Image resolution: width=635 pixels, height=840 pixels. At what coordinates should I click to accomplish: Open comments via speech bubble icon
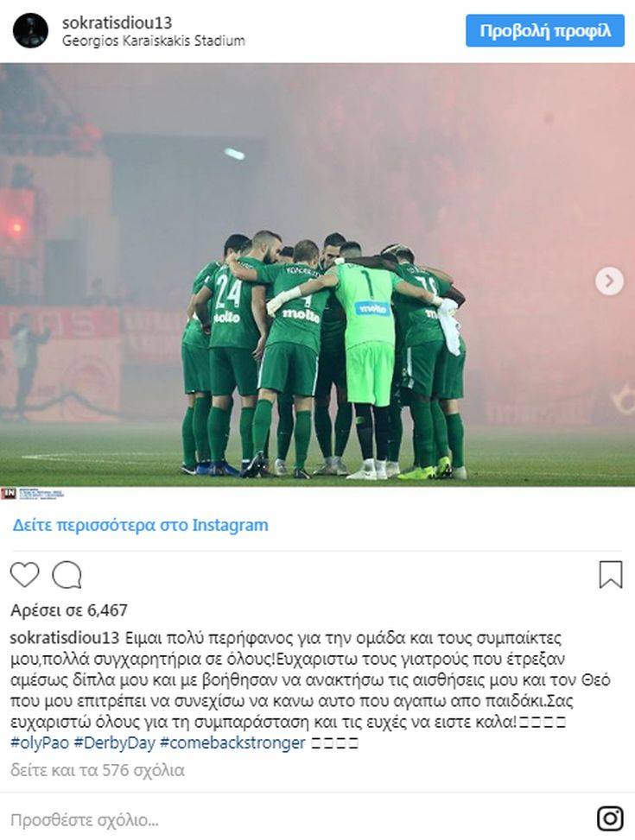[x=67, y=575]
